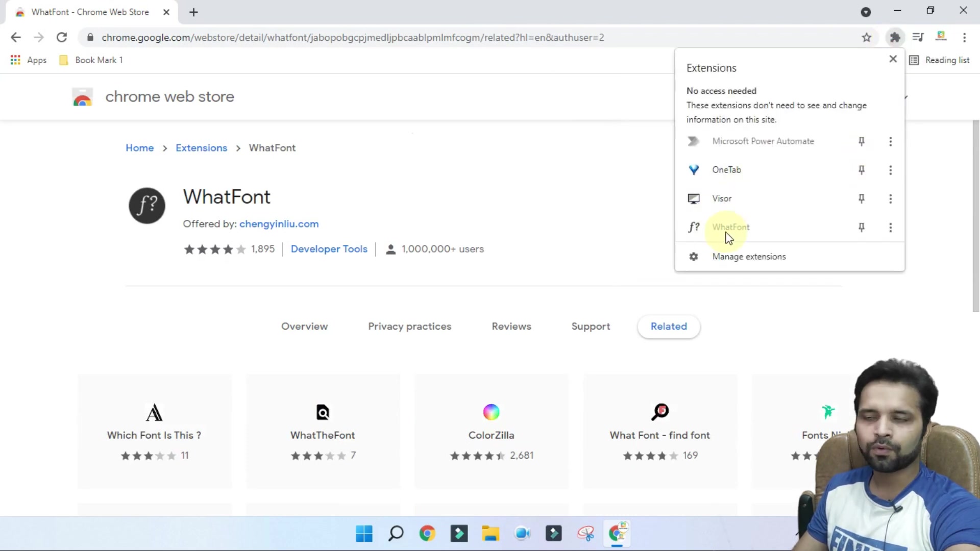Screen dimensions: 980x551
Task: Pin the OneTab extension
Action: click(x=861, y=170)
